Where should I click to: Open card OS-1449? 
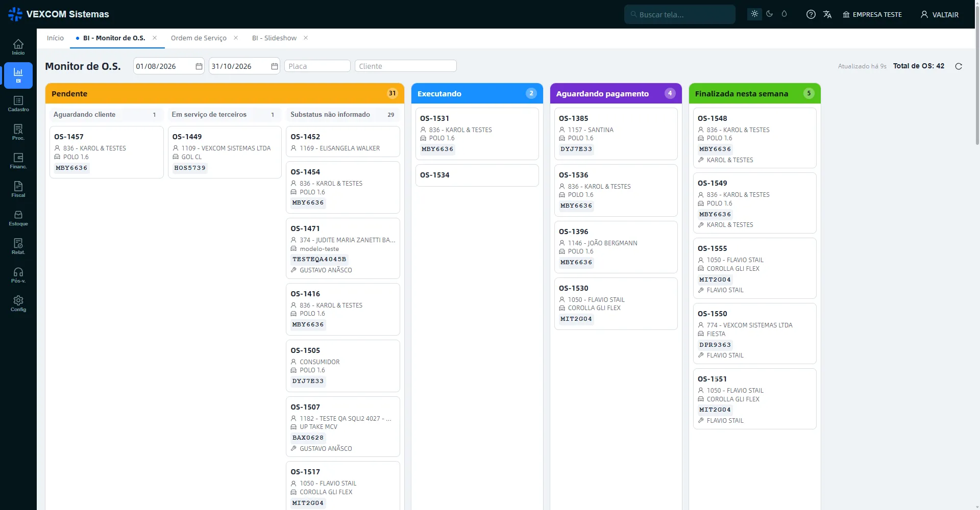pos(225,152)
